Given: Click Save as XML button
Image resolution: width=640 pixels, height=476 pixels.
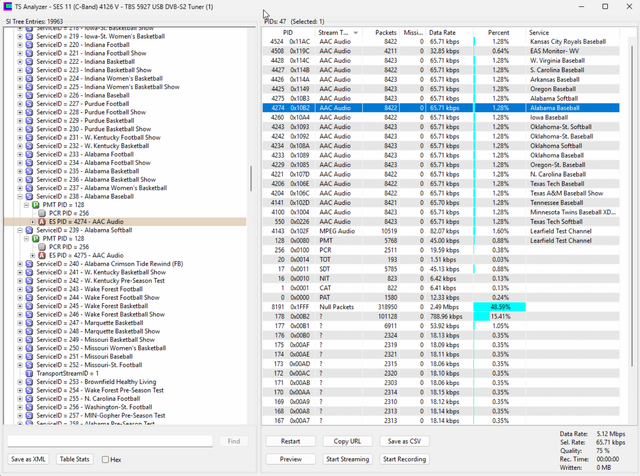Looking at the screenshot, I should coord(28,459).
